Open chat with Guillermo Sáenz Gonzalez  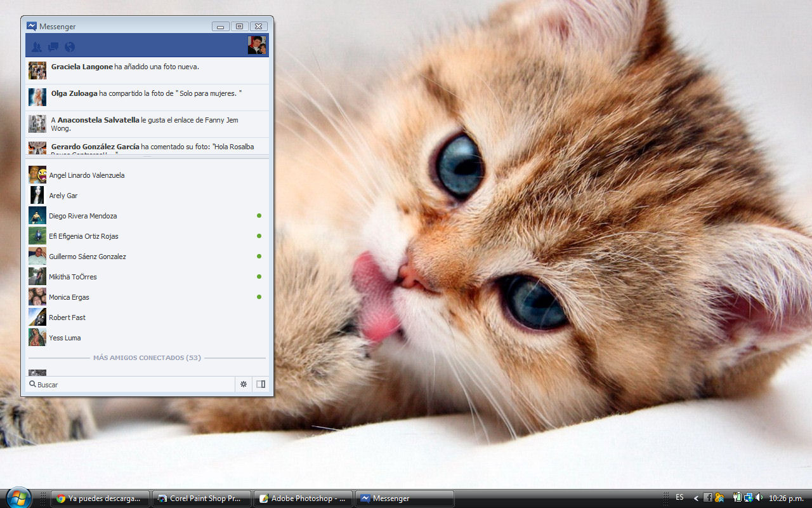click(x=147, y=256)
